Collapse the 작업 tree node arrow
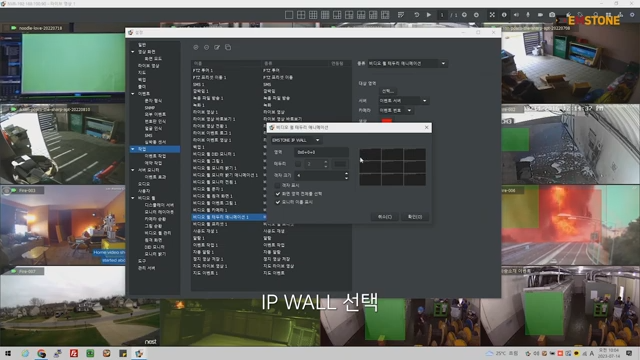 point(133,149)
